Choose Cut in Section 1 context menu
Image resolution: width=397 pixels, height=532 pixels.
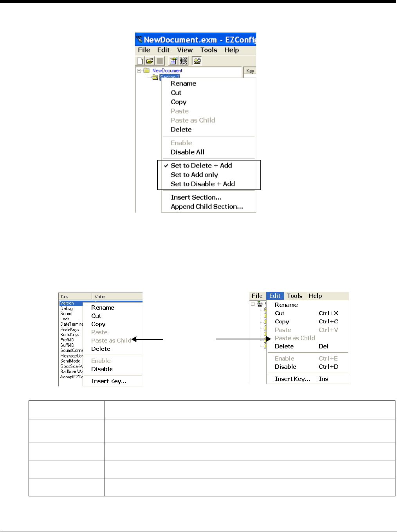click(x=209, y=93)
